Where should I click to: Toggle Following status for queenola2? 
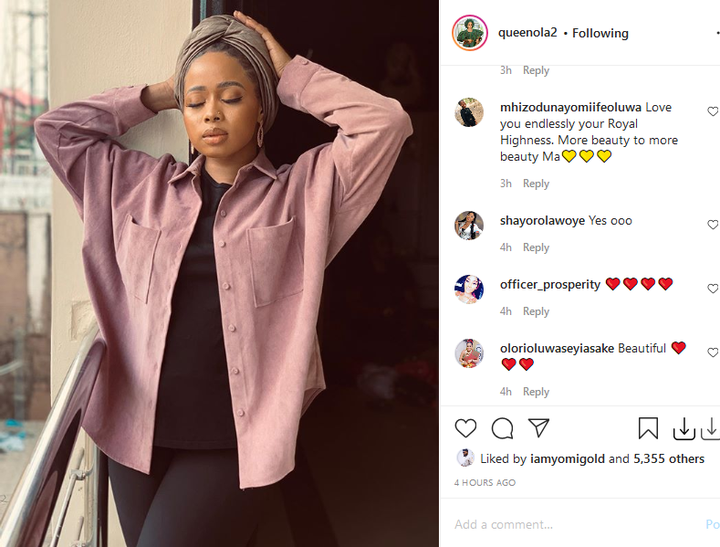(x=600, y=33)
